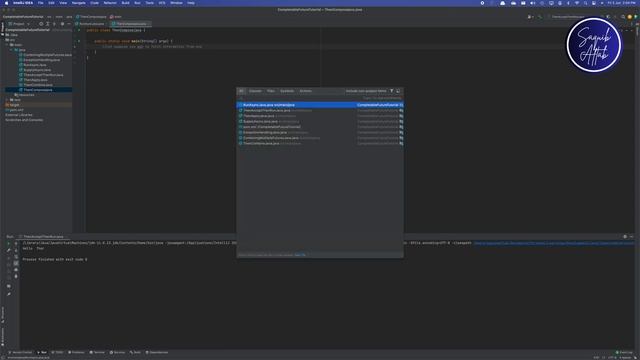Open Project view selector dropdown
The height and width of the screenshot is (360, 640).
click(19, 24)
